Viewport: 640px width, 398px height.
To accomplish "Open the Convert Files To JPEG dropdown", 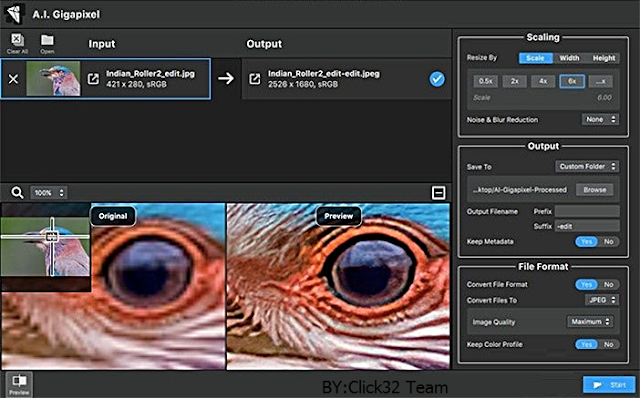I will (x=602, y=300).
